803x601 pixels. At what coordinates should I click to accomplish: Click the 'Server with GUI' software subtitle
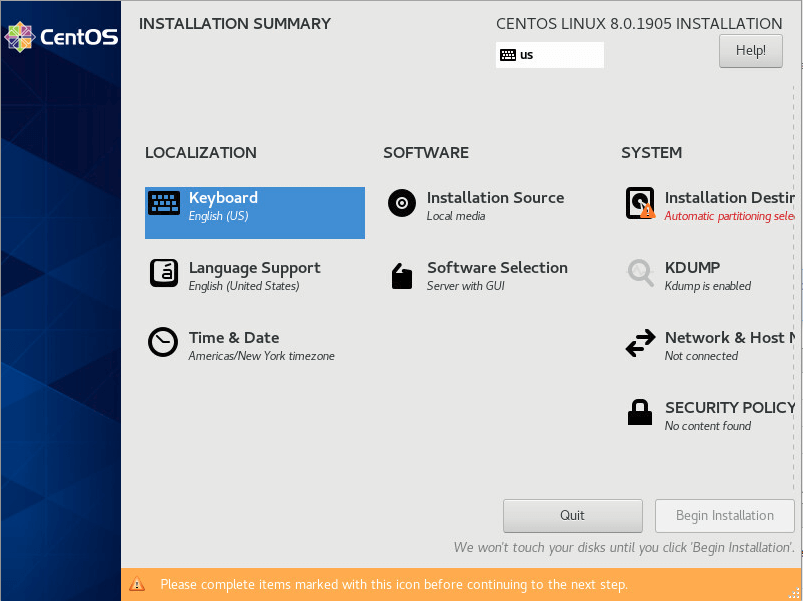pos(465,286)
